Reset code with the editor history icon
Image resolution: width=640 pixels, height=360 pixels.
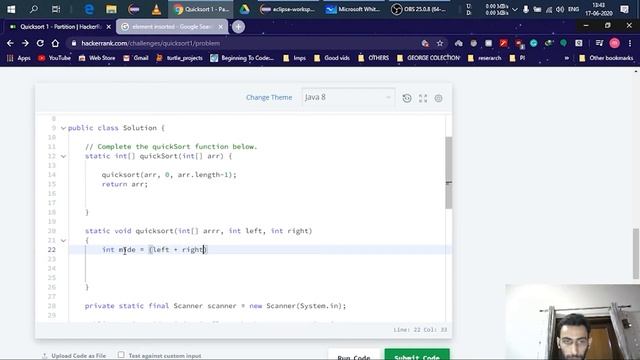[407, 98]
